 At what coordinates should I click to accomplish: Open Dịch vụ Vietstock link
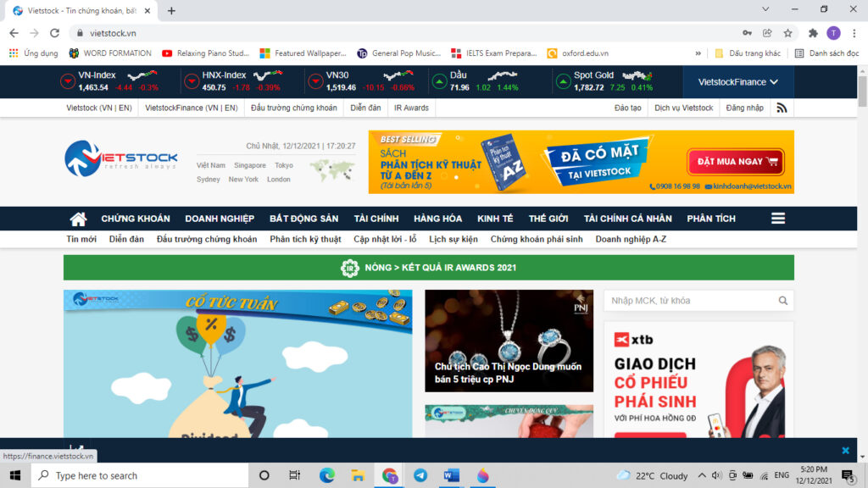coord(684,108)
